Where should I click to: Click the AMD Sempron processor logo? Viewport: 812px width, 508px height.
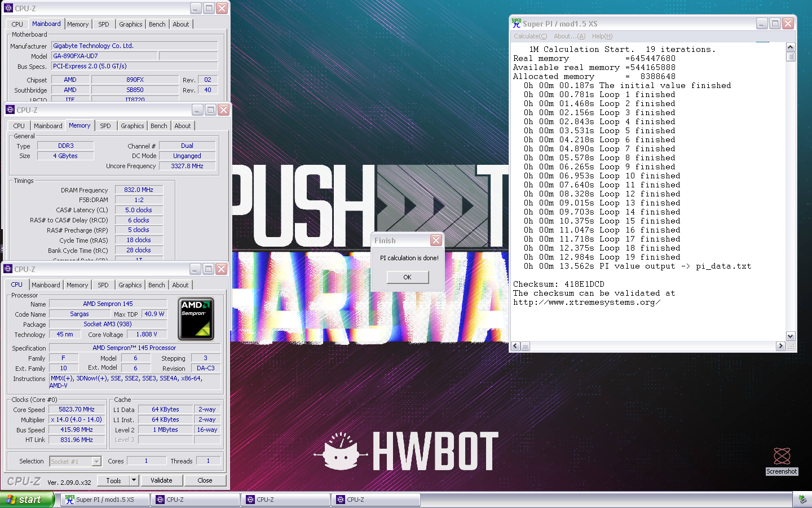196,319
